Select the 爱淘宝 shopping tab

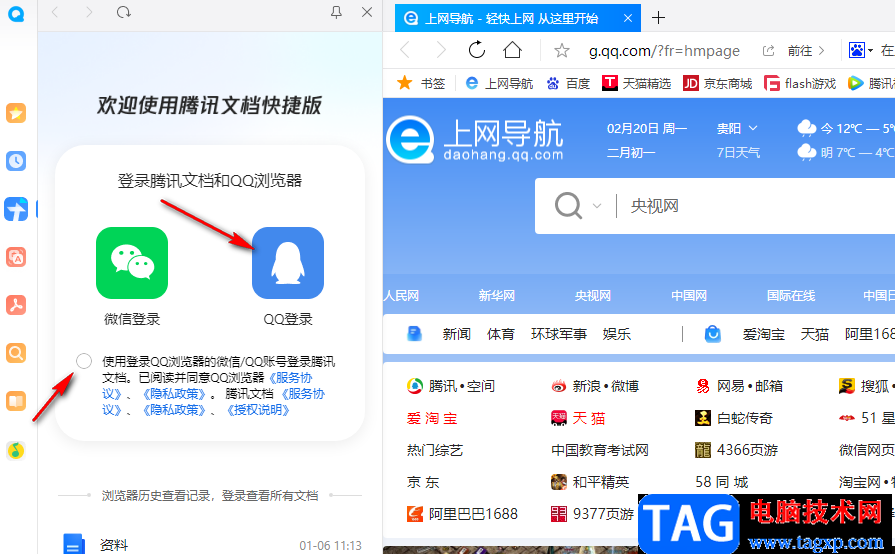point(764,334)
